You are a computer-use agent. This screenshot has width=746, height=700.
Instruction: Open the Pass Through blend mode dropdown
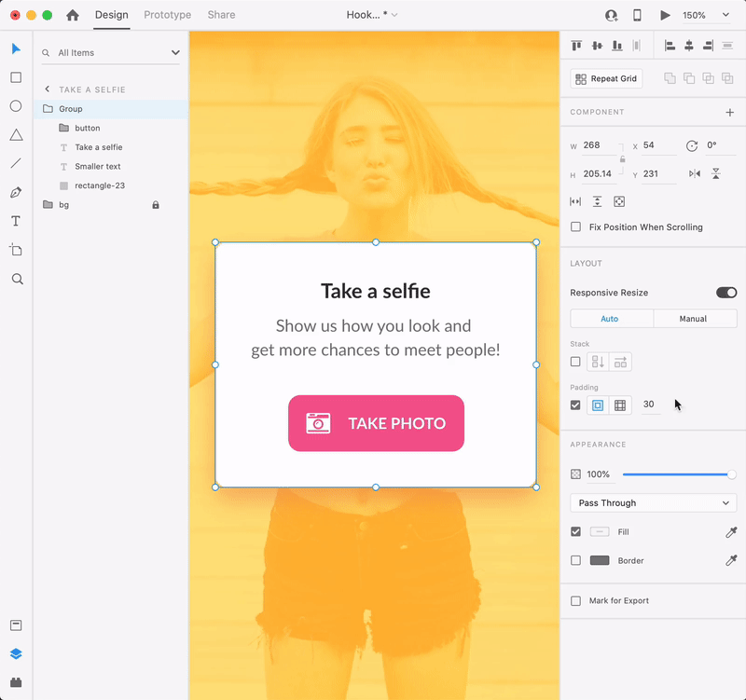[653, 503]
